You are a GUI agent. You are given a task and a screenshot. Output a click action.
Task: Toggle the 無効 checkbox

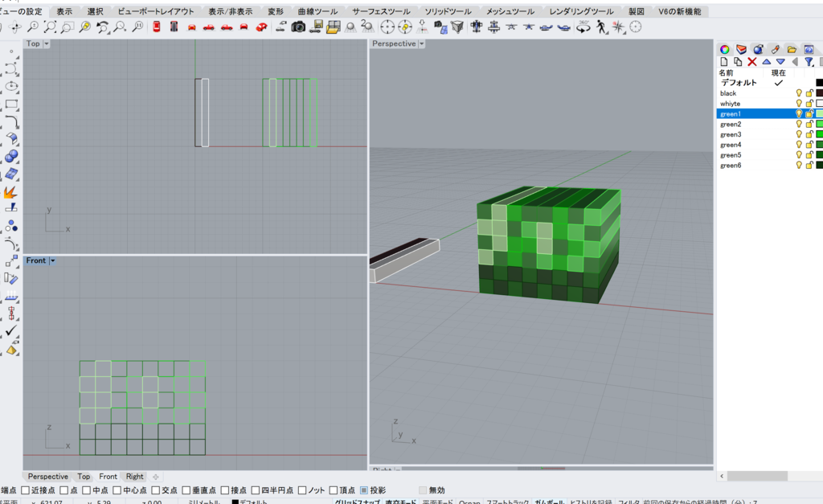[x=423, y=490]
